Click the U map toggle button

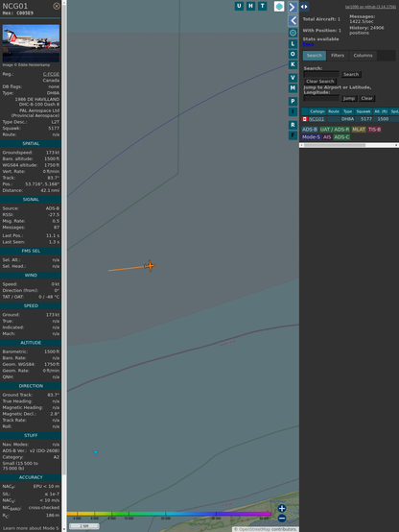click(239, 6)
